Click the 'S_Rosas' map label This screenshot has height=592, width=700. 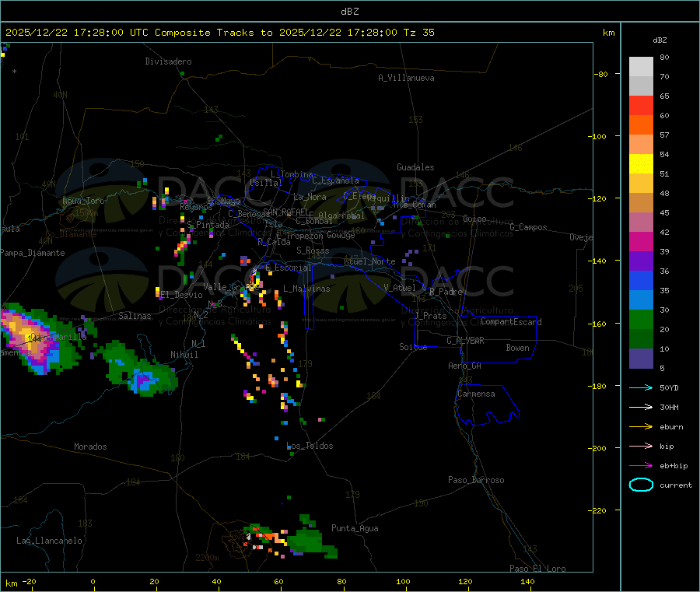point(313,250)
